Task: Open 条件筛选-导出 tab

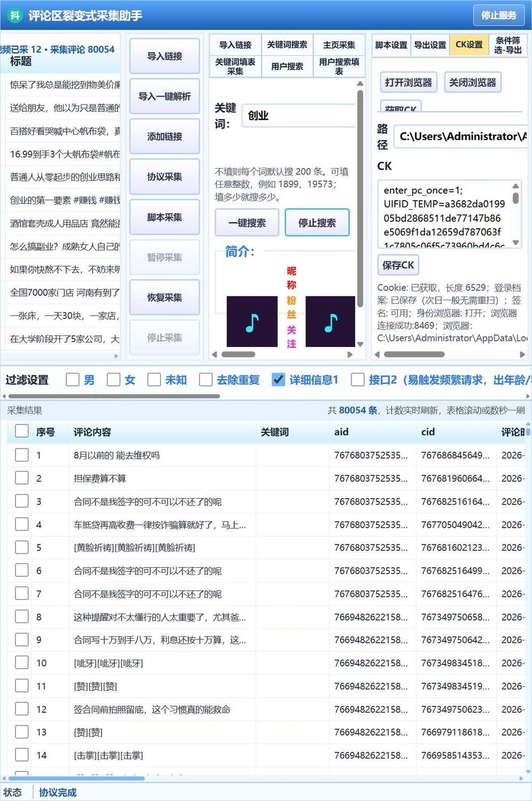Action: (x=508, y=45)
